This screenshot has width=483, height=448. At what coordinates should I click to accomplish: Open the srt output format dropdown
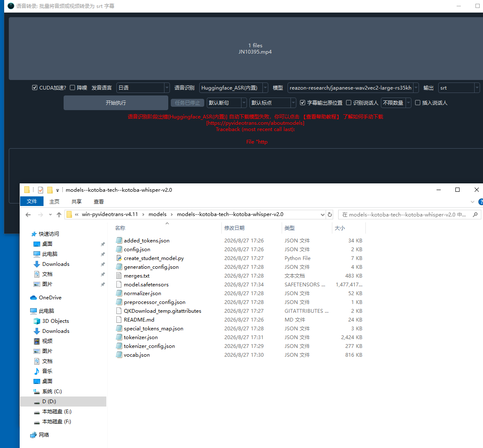tap(459, 88)
